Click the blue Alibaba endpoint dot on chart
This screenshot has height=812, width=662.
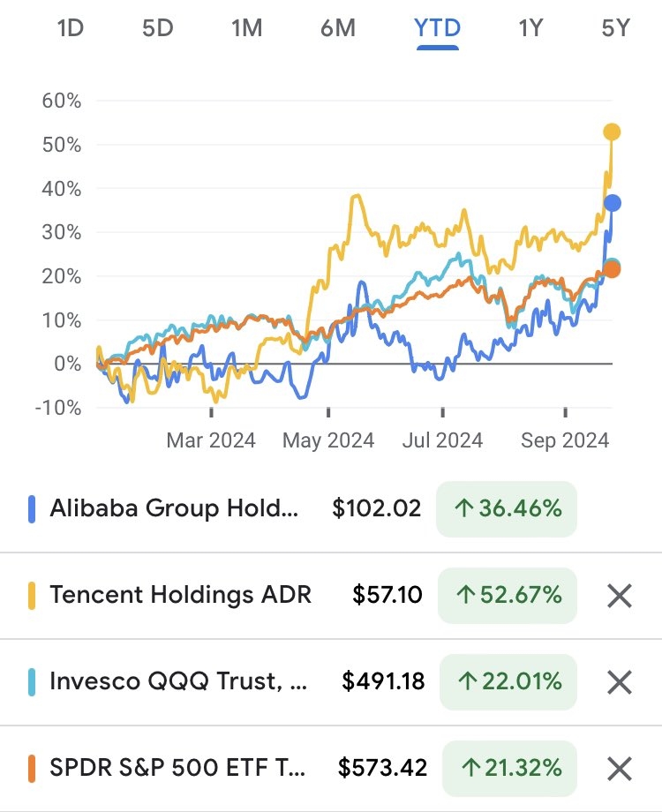(612, 204)
